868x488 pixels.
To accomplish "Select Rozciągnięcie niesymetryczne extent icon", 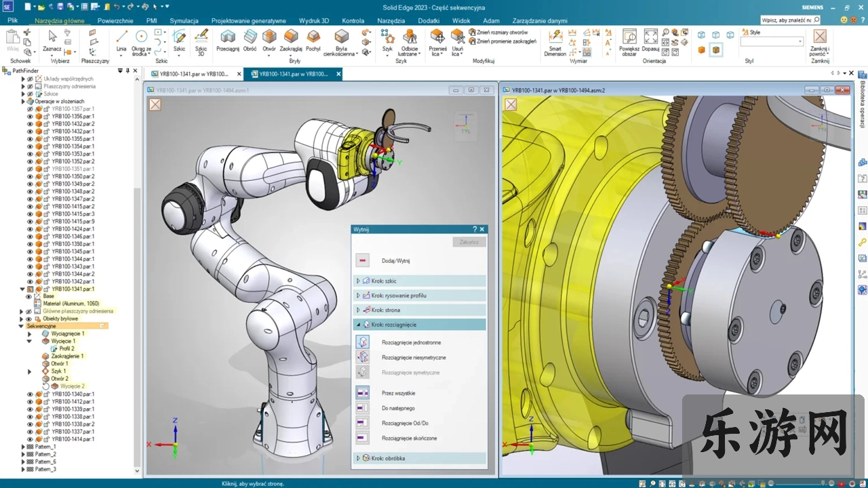I will pos(363,357).
